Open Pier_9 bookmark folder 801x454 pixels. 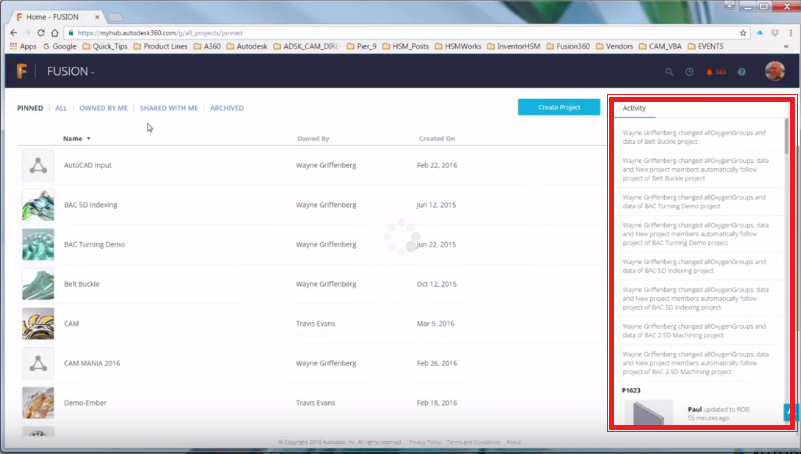362,46
